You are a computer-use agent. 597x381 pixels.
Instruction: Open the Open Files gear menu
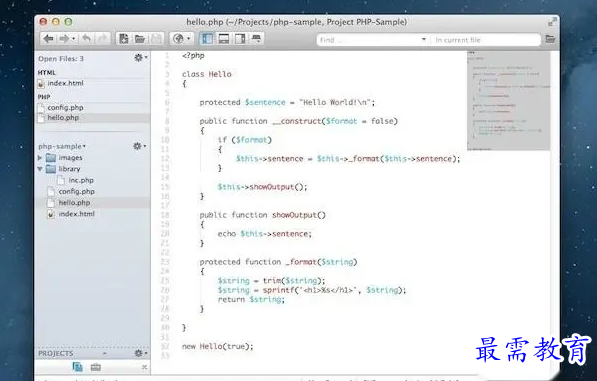[140, 58]
